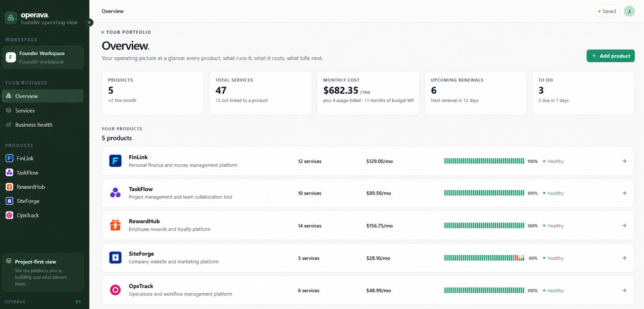Open the FinLink product name
Viewport: 644px width, 309px height.
coord(138,157)
